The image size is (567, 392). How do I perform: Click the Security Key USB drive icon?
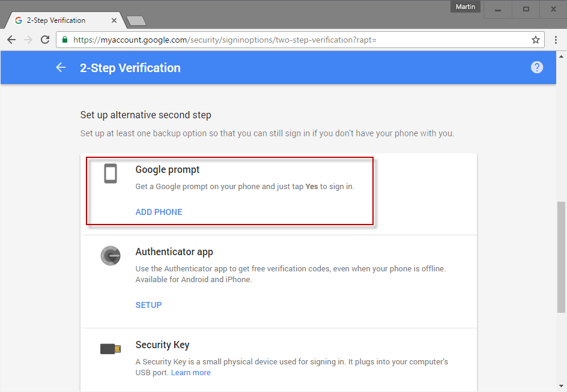[x=111, y=348]
